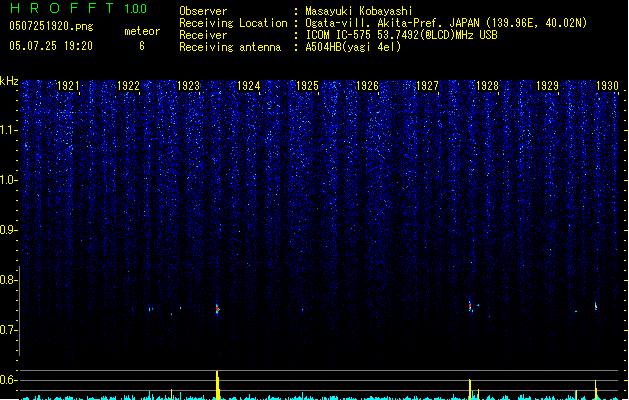This screenshot has height=400, width=629.
Task: Click the observer name Masayuki Kobayashi
Action: (359, 11)
